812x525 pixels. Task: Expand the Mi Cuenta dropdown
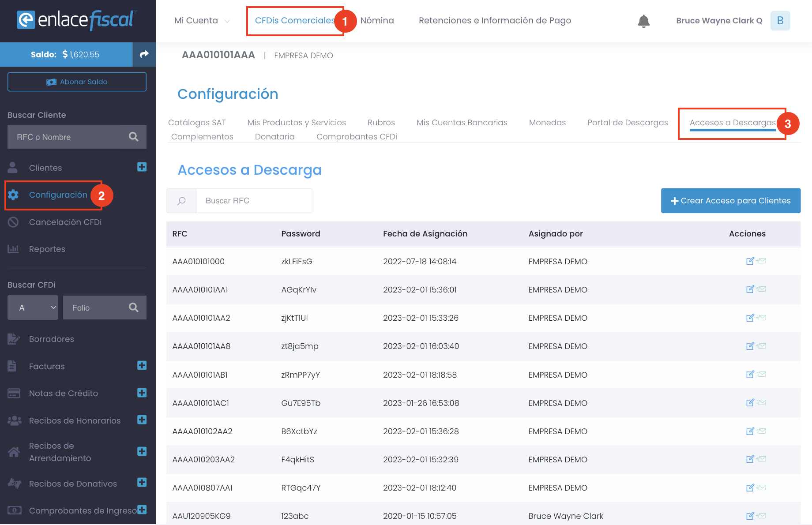pos(202,21)
